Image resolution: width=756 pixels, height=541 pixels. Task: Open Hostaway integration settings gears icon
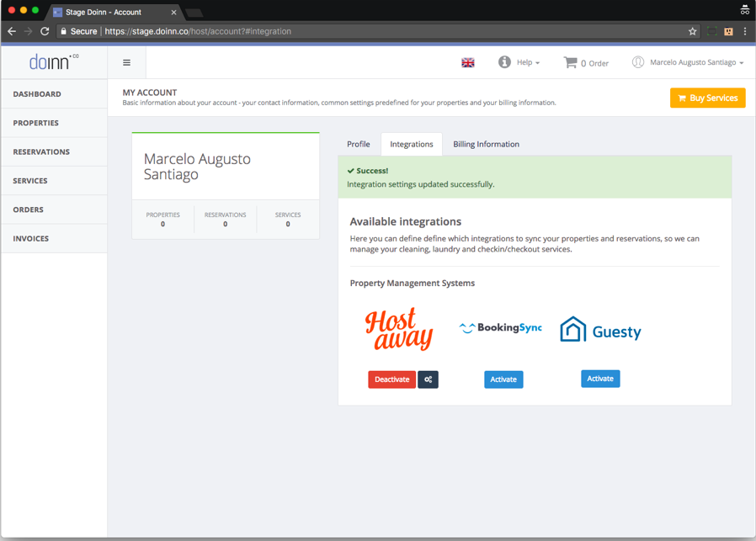coord(429,379)
